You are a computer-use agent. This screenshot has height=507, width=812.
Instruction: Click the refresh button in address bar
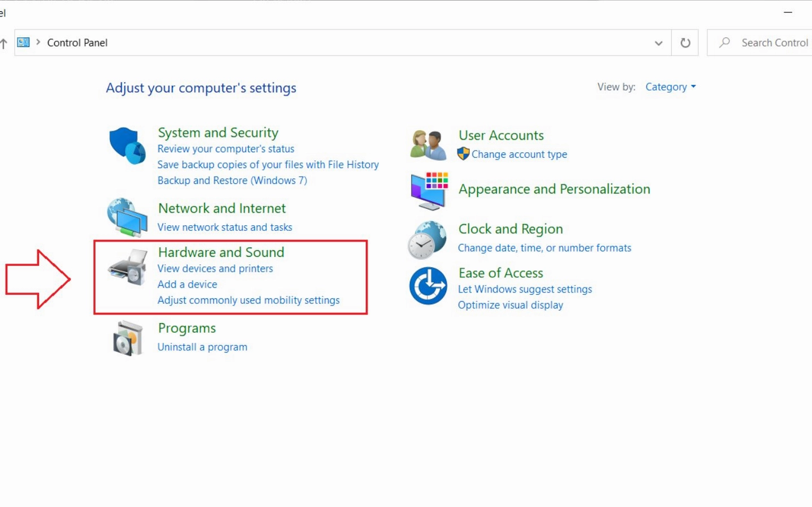click(x=685, y=43)
